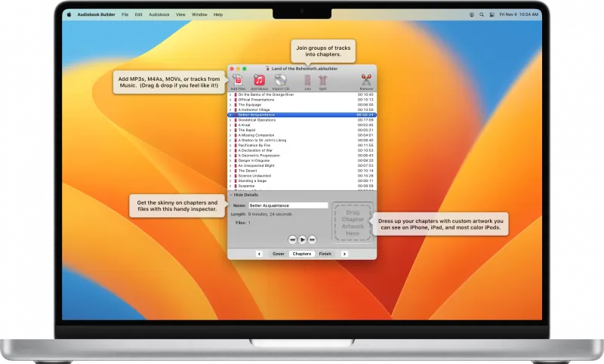Collapse the Hide Details disclosure triangle
604x364 pixels.
(231, 195)
